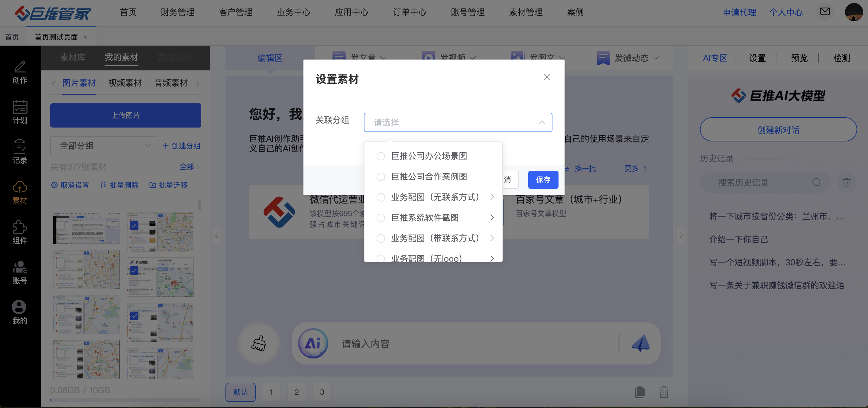This screenshot has height=408, width=868.
Task: Select radio 巨推公司办公场景图
Action: 381,156
